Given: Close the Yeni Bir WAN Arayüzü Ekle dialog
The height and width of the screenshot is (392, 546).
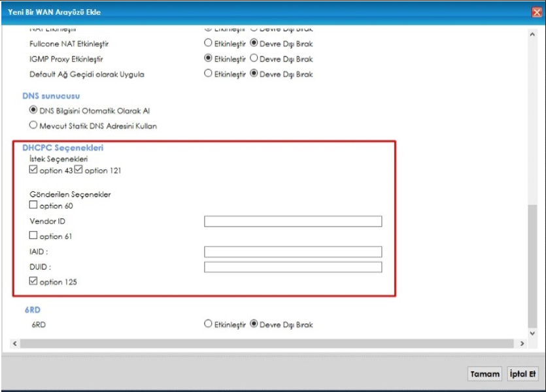Looking at the screenshot, I should coord(537,12).
